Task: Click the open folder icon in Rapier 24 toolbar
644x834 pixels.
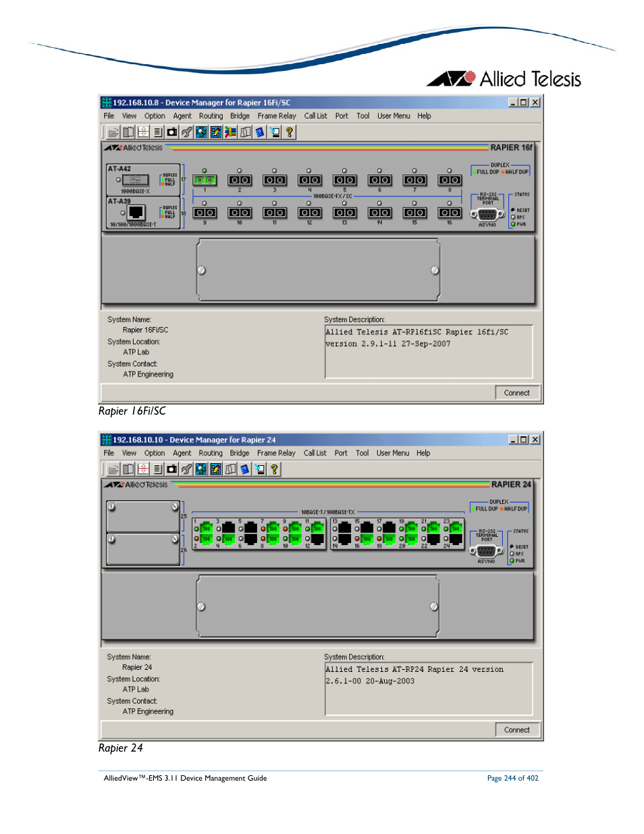Action: 113,469
